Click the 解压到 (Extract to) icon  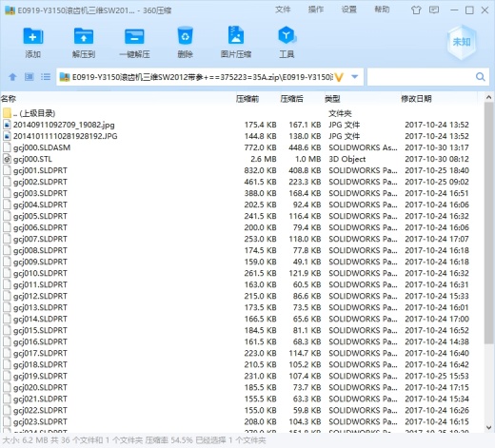click(84, 36)
